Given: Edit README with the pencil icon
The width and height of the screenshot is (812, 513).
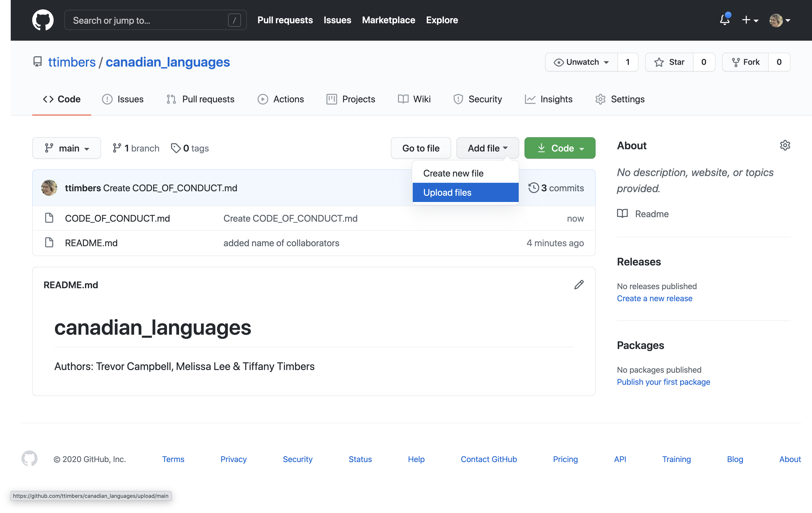Looking at the screenshot, I should coord(579,285).
